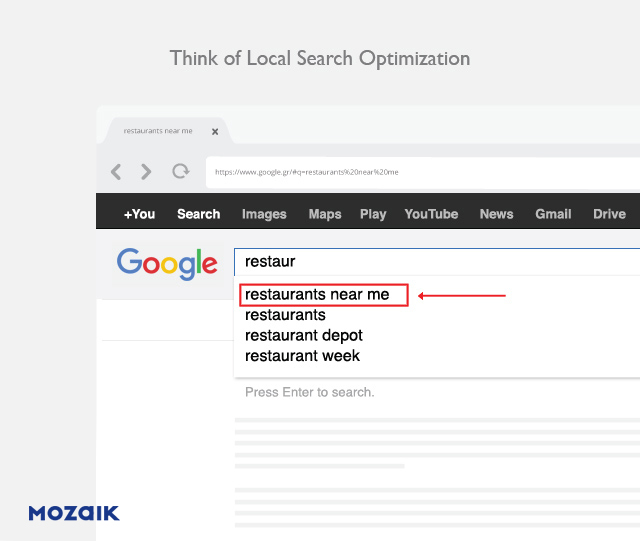Open Maps from the top bar
640x541 pixels.
pos(325,214)
